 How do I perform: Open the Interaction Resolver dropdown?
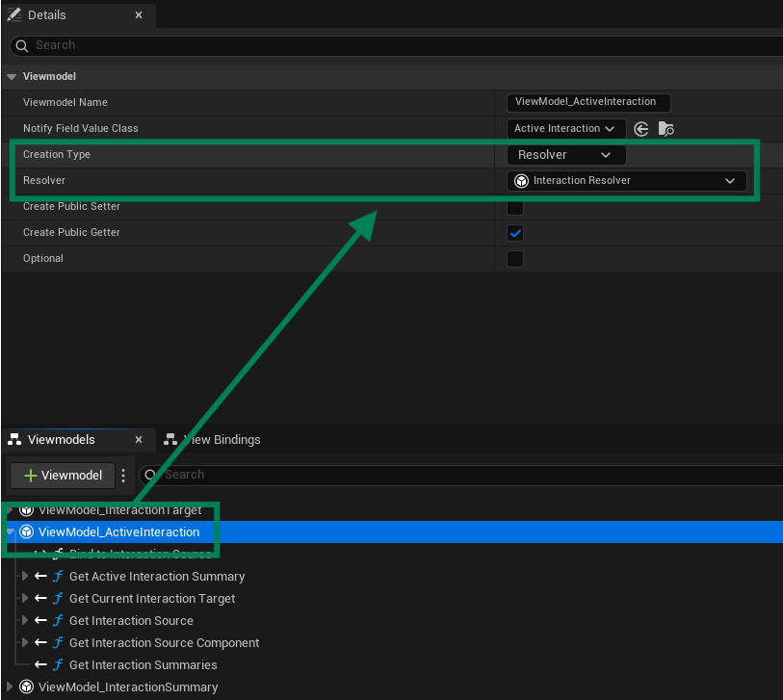point(730,180)
